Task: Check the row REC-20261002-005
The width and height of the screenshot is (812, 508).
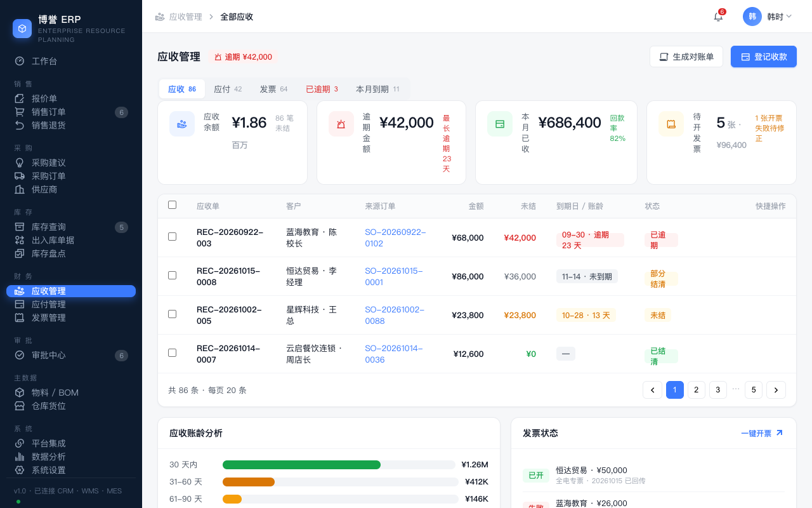Action: [172, 314]
